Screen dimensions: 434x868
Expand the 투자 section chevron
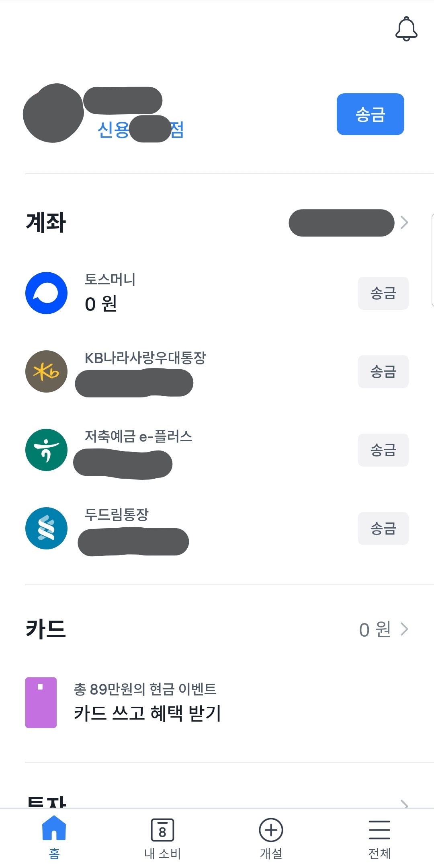pyautogui.click(x=404, y=804)
